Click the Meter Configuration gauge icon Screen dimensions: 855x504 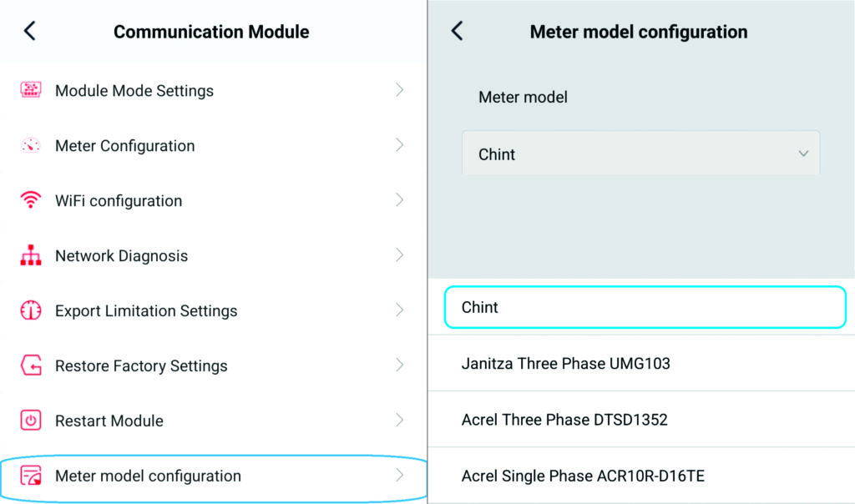(31, 145)
